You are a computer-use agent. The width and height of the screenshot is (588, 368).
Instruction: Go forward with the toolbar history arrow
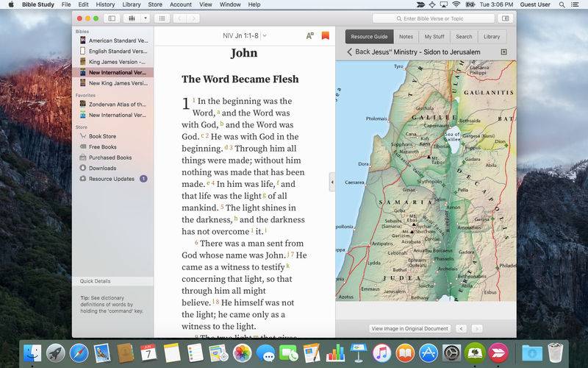(x=193, y=18)
